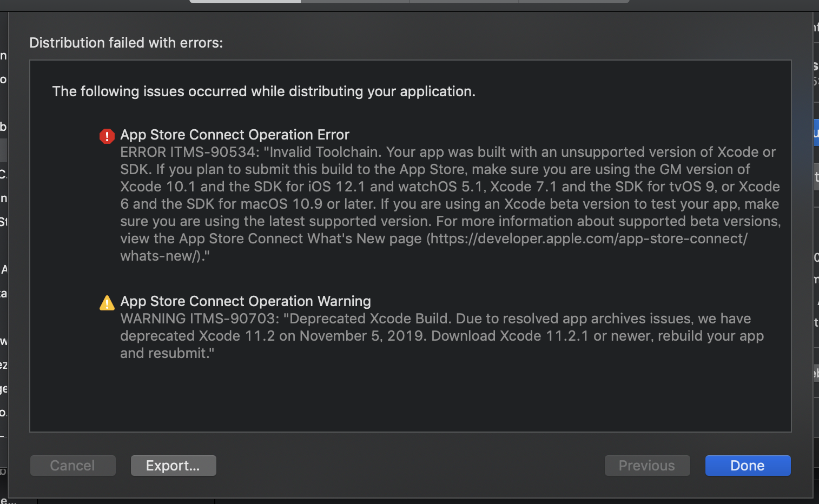The height and width of the screenshot is (504, 819).
Task: Click the WARNING ITMS-90703 message text
Action: (442, 336)
